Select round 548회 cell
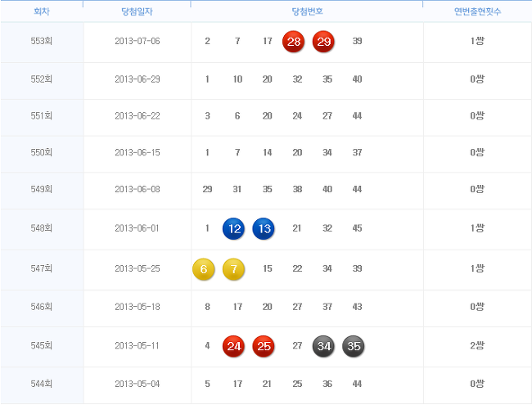Viewport: 532px width, 405px height. point(42,228)
